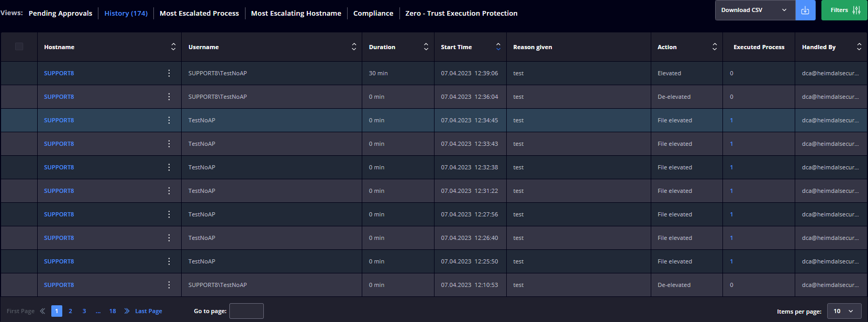Open the Filters panel
Screen dimensions: 868x322
[844, 10]
